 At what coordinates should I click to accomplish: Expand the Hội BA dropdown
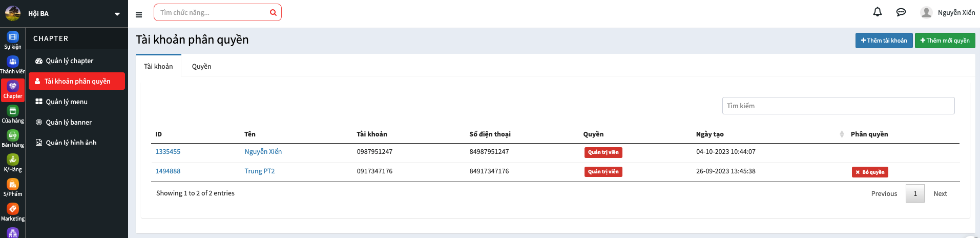[117, 14]
